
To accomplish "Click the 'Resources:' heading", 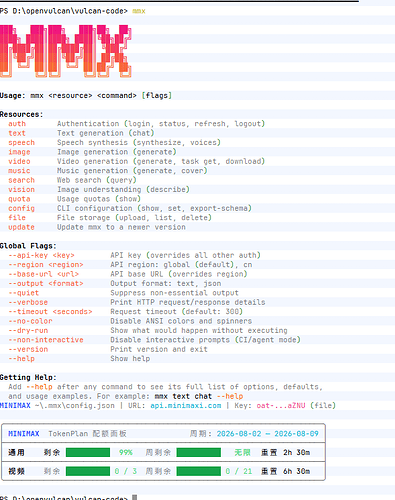I will pos(22,114).
